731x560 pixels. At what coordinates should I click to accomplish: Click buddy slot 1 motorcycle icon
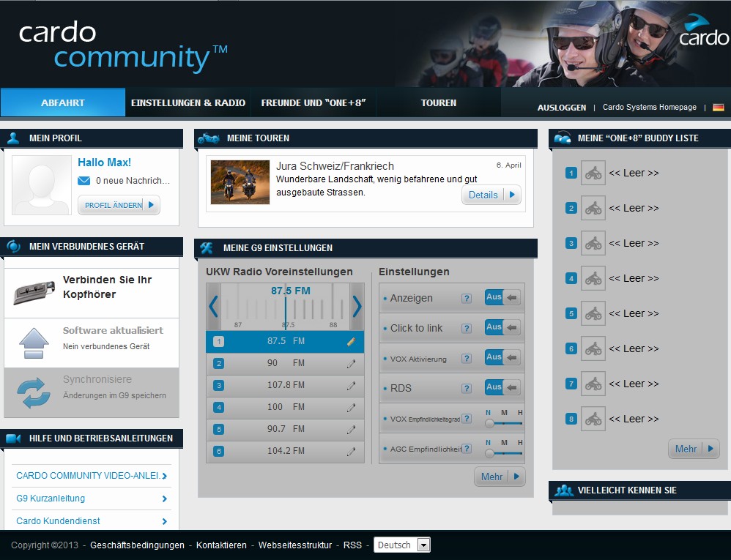(x=593, y=173)
